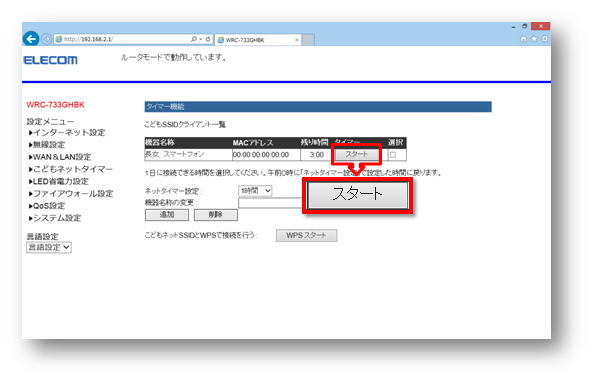Click the 選択 column header
This screenshot has width=593, height=381.
tap(395, 143)
